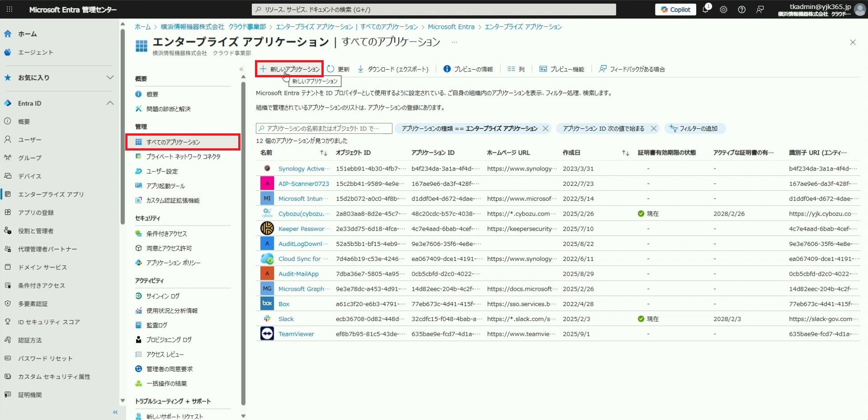868x420 pixels.
Task: Collapse the resource menu with double chevron
Action: (x=241, y=69)
